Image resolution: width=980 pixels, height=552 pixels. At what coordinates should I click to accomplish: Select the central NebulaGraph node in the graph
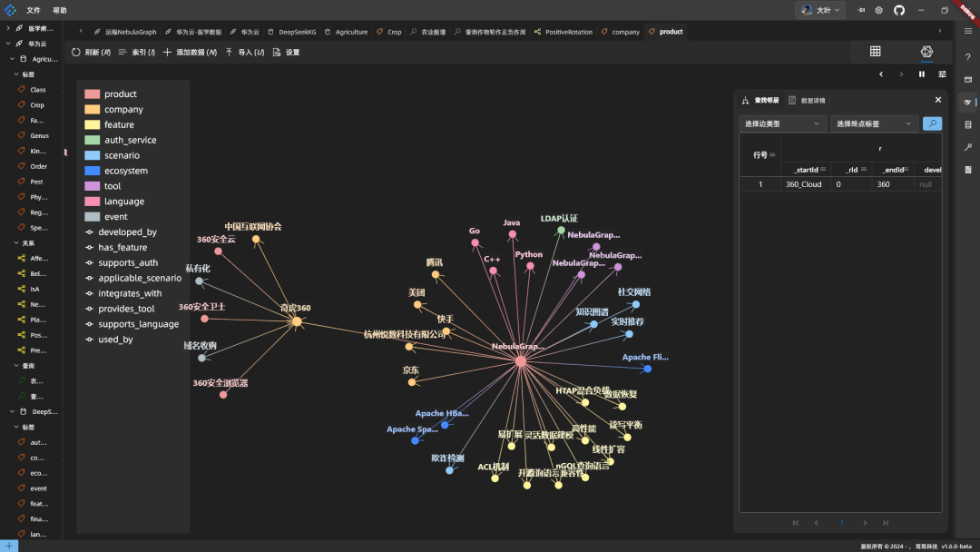[x=520, y=360]
